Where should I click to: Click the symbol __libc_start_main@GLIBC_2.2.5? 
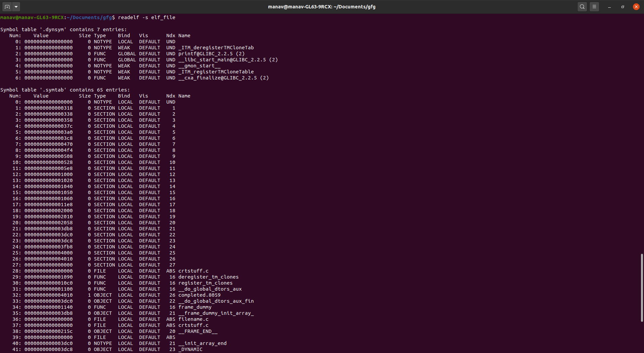pyautogui.click(x=222, y=60)
